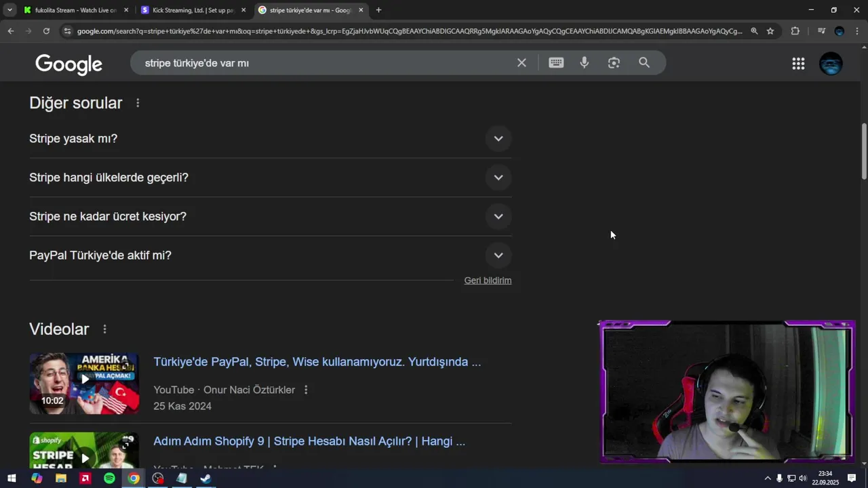Open Windows notification center

click(x=852, y=479)
